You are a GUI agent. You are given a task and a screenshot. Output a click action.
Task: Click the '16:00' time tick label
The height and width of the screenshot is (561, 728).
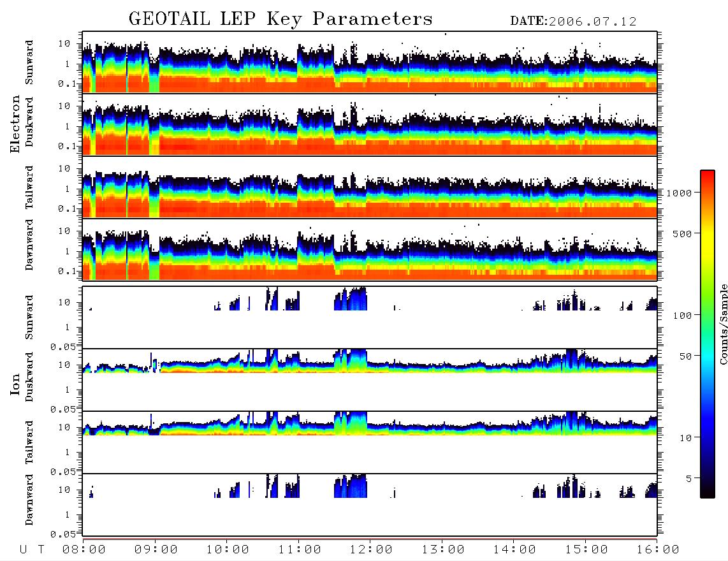click(658, 550)
